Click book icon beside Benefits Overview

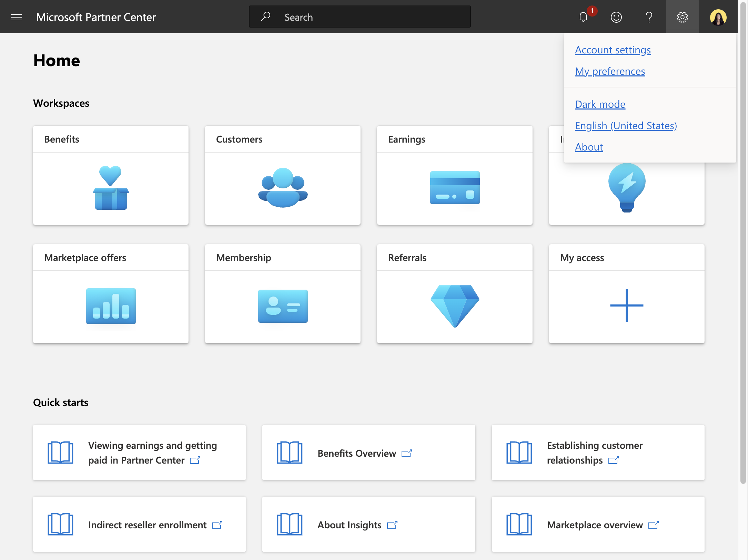290,453
